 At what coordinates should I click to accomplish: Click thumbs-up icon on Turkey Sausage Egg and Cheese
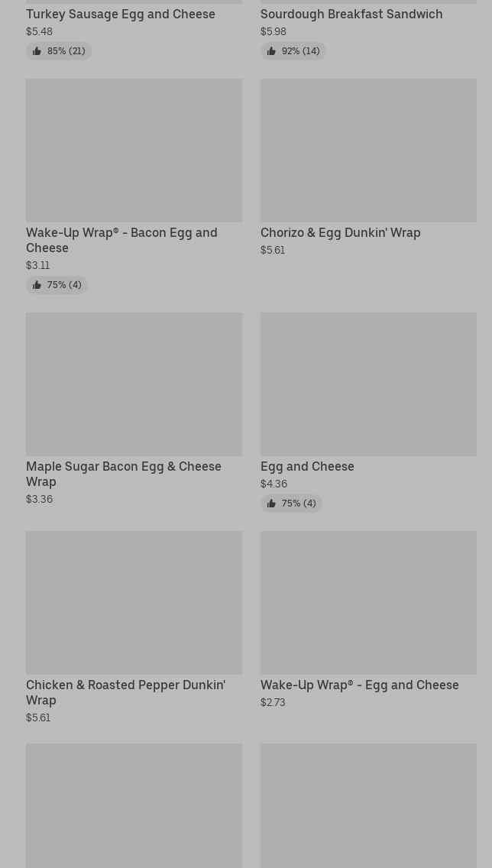point(37,51)
